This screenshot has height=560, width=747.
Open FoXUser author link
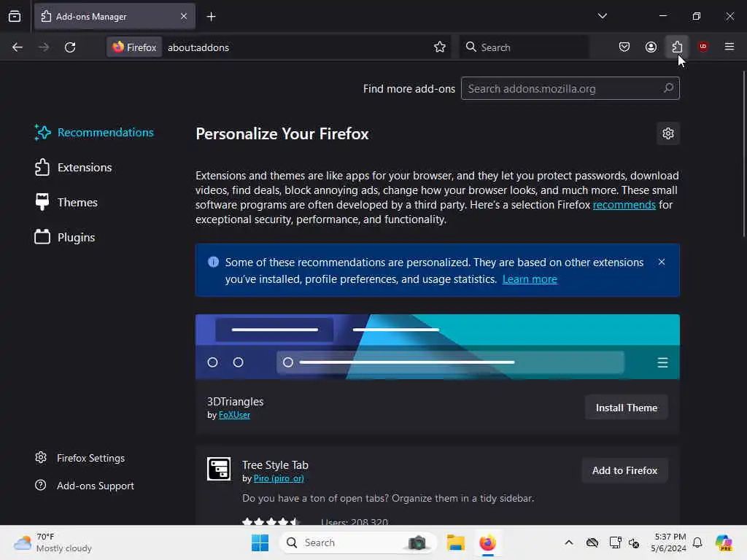tap(234, 415)
